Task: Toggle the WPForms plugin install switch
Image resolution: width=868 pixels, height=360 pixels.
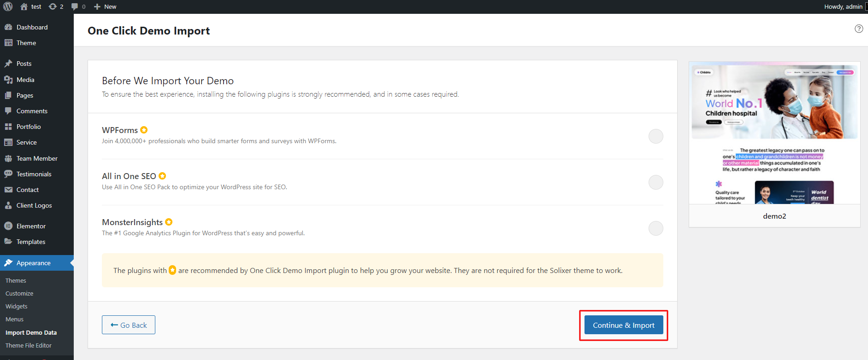Action: point(655,136)
